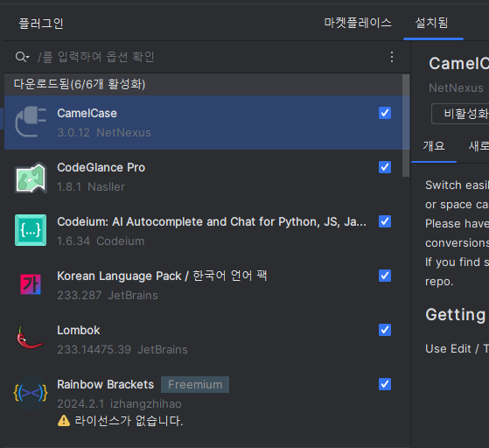Disable the CamelCase plugin checkbox

tap(385, 113)
